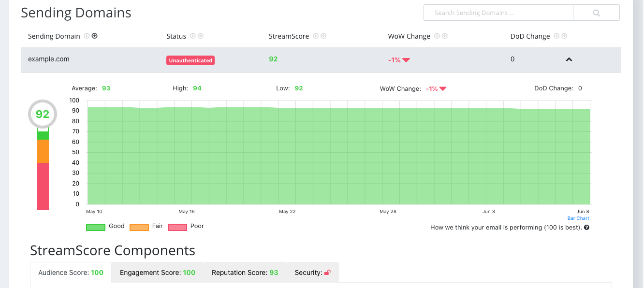Sort Status column ascending
This screenshot has height=288, width=644.
click(201, 36)
